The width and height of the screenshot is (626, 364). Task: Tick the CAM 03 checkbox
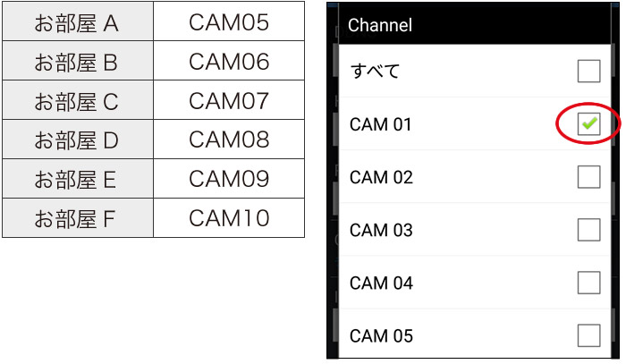click(x=588, y=230)
